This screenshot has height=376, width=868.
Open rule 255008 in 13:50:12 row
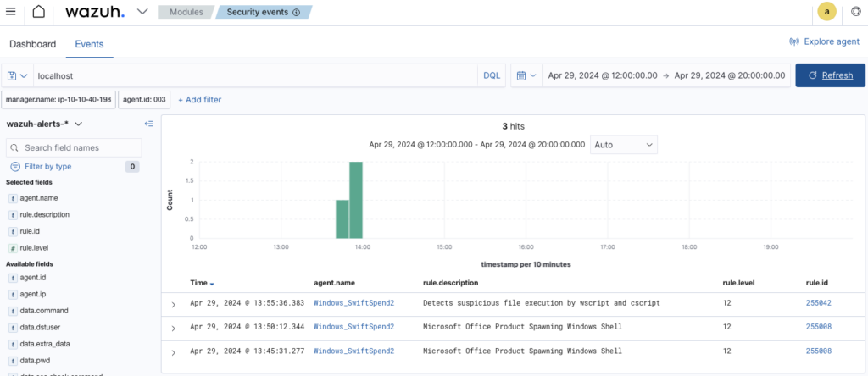click(x=818, y=327)
